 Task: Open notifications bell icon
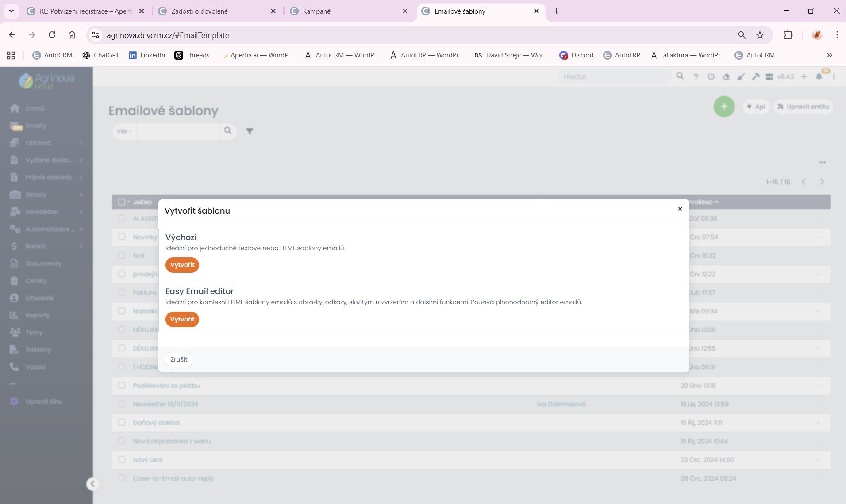point(819,77)
